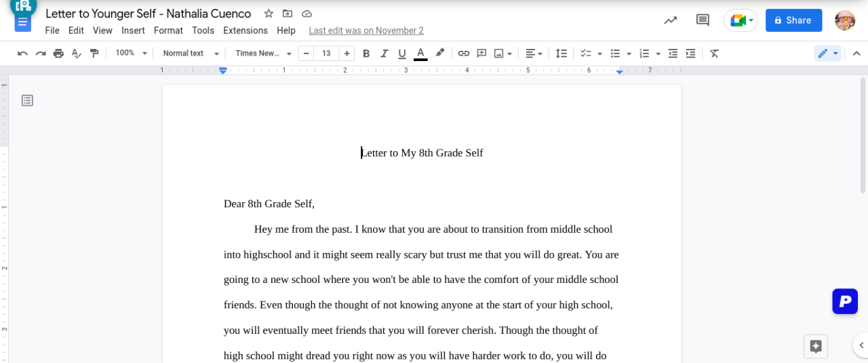Expand the checklist options arrow
Image resolution: width=868 pixels, height=363 pixels.
point(599,53)
